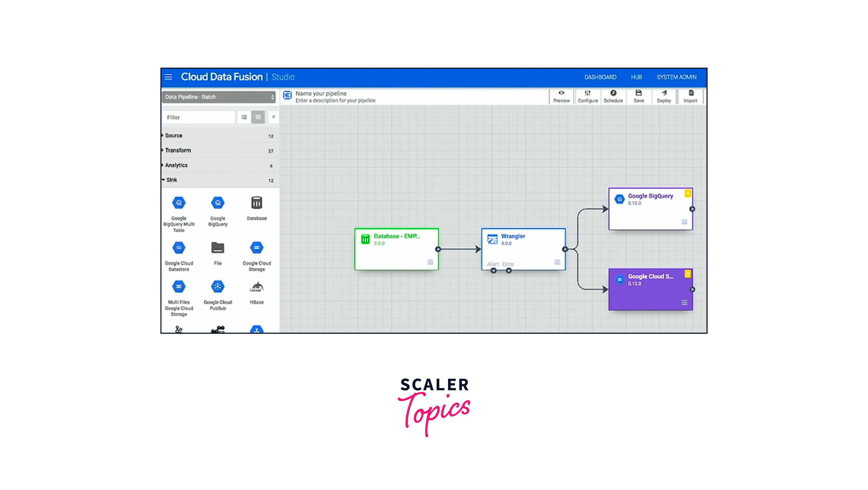868x490 pixels.
Task: Expand the Transform plugin category
Action: pos(178,150)
